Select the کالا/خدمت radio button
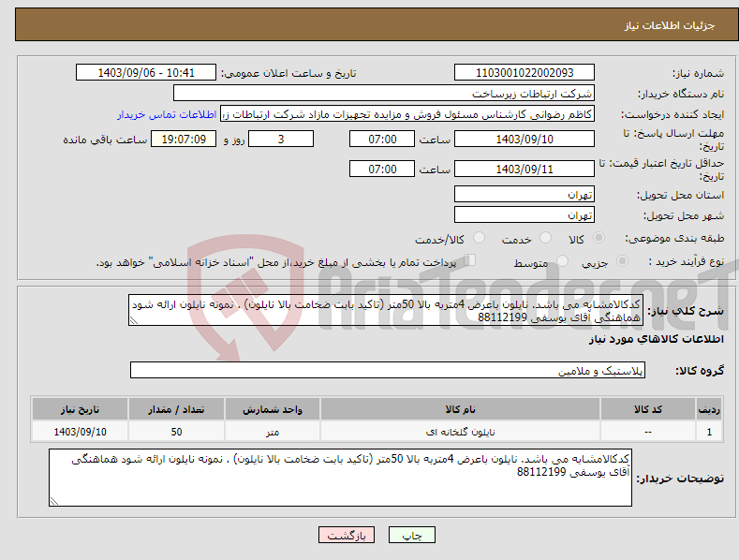The height and width of the screenshot is (560, 739). coord(479,238)
